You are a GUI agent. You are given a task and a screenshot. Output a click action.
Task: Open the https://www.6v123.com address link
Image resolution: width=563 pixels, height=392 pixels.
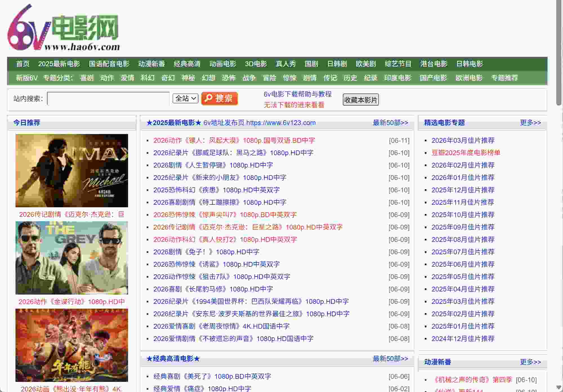(x=281, y=123)
